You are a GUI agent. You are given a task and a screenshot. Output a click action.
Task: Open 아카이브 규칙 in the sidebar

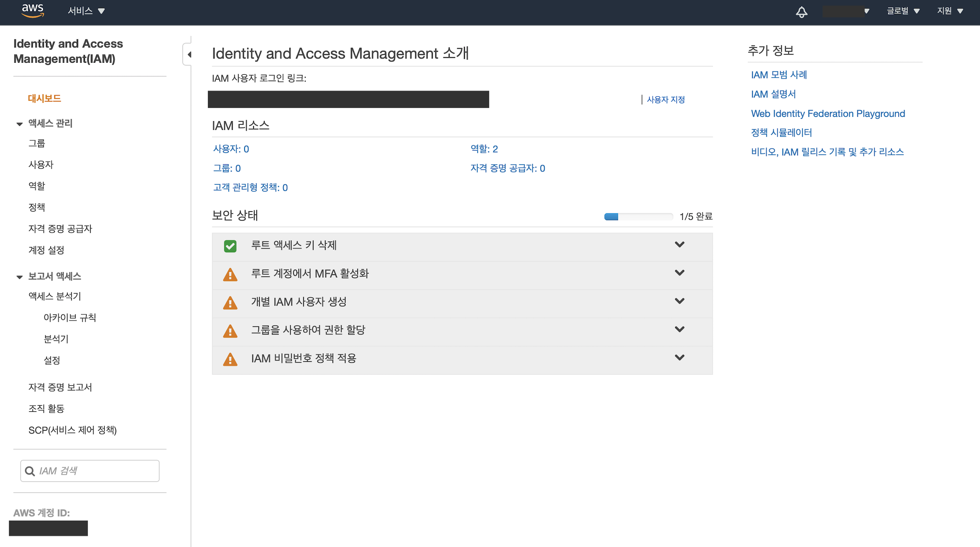(x=70, y=317)
